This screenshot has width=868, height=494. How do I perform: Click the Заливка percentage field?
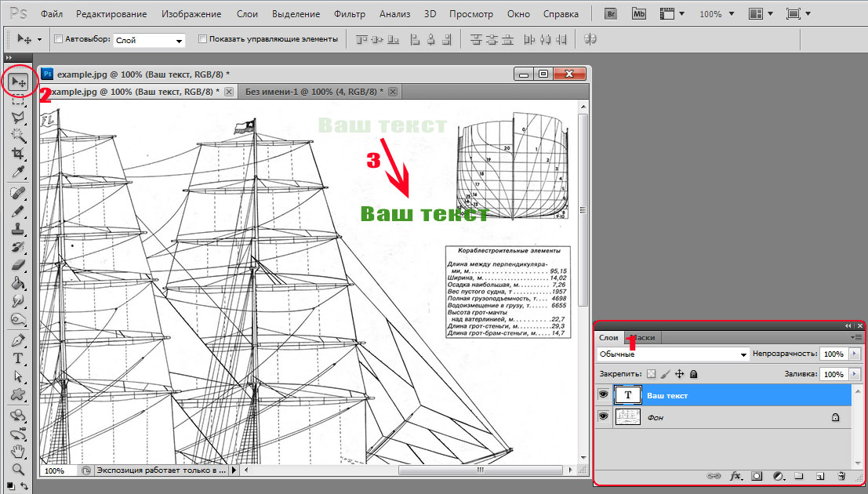point(833,375)
